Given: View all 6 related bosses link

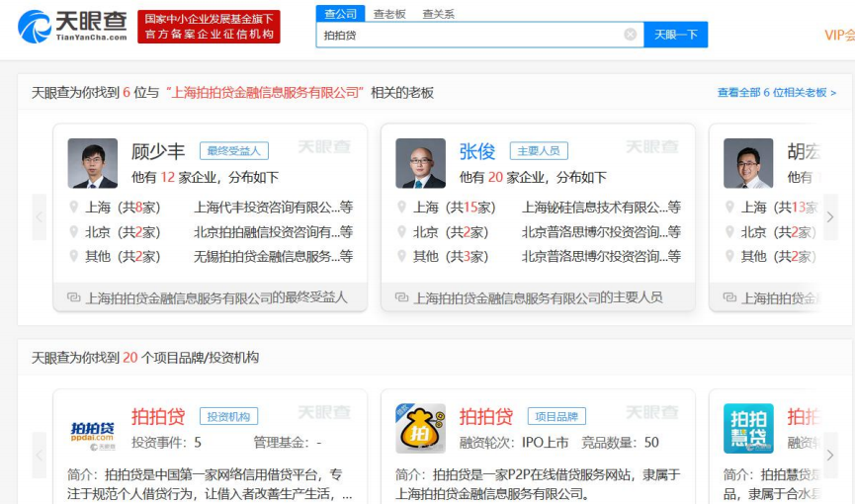Looking at the screenshot, I should [777, 92].
